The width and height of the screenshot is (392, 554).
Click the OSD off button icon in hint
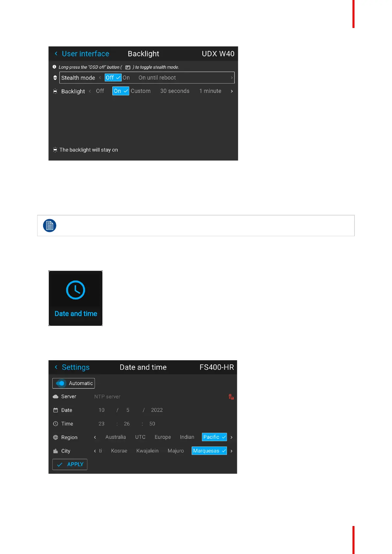[128, 67]
